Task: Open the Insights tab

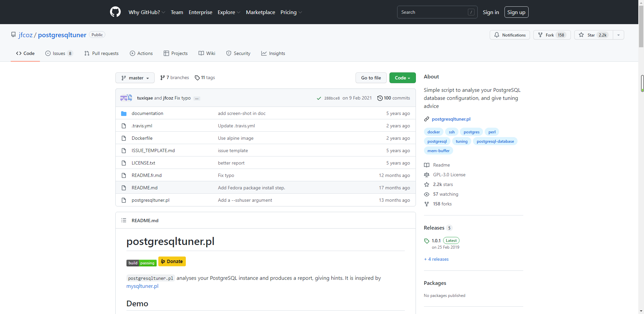Action: click(x=273, y=53)
